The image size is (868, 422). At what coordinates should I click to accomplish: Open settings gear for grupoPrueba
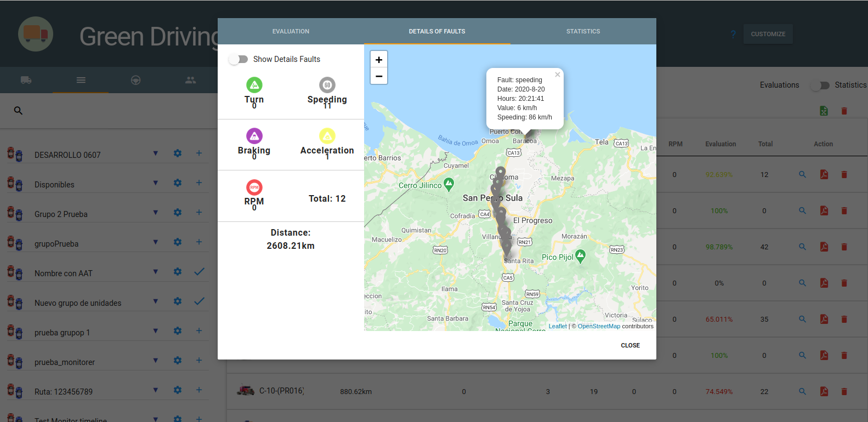point(178,242)
